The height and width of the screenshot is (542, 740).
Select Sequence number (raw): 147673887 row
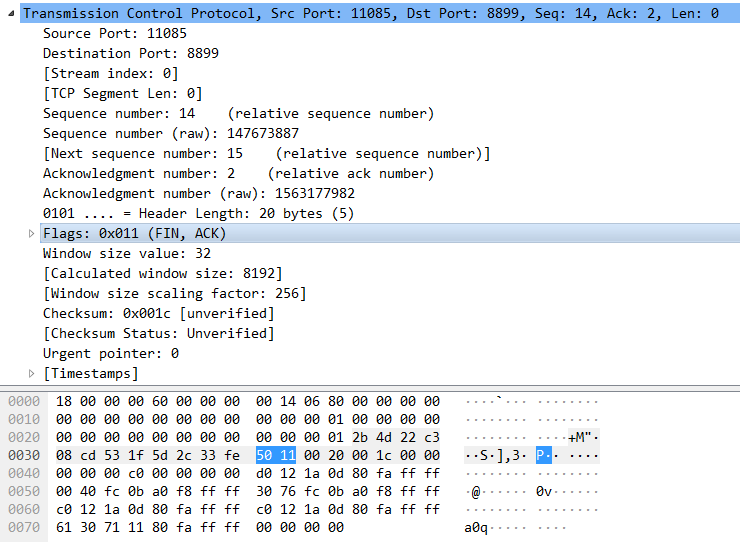coord(171,134)
